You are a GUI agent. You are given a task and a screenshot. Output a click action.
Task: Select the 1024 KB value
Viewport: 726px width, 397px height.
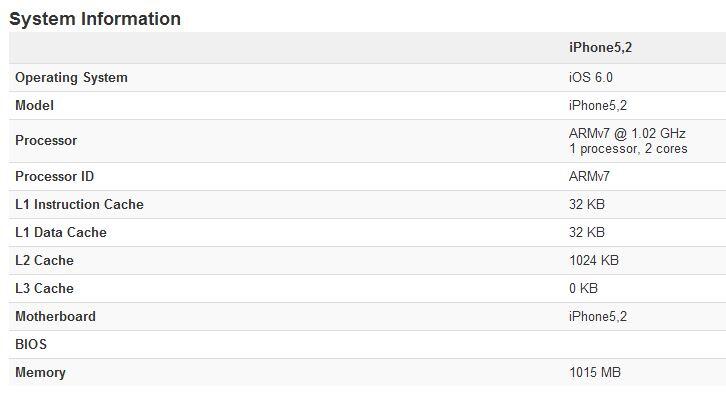(594, 261)
